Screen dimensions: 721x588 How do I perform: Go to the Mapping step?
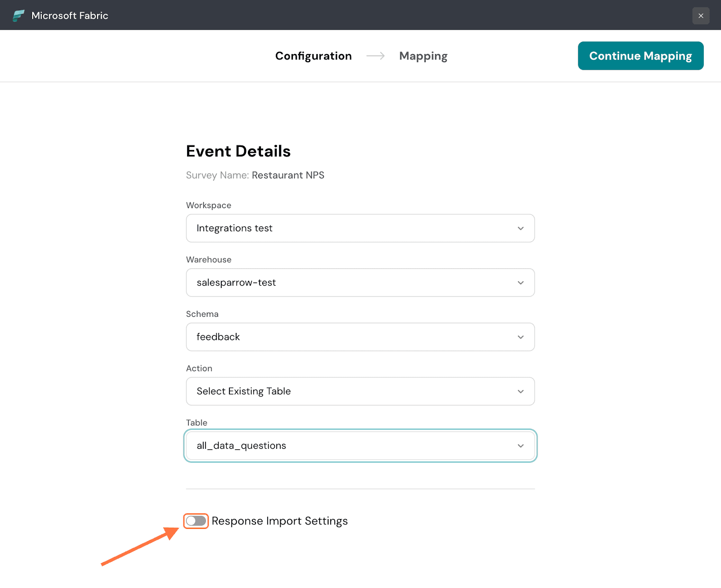click(x=423, y=56)
